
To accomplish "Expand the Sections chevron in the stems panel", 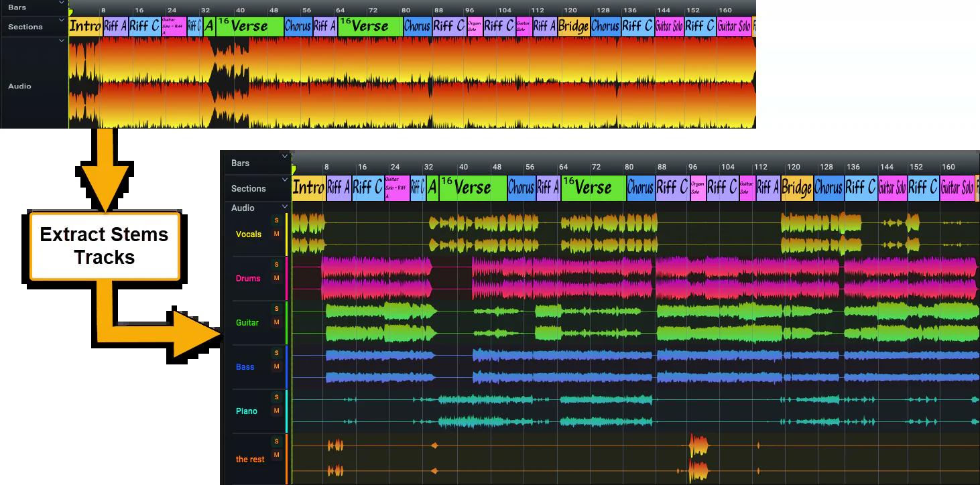I will tap(285, 180).
